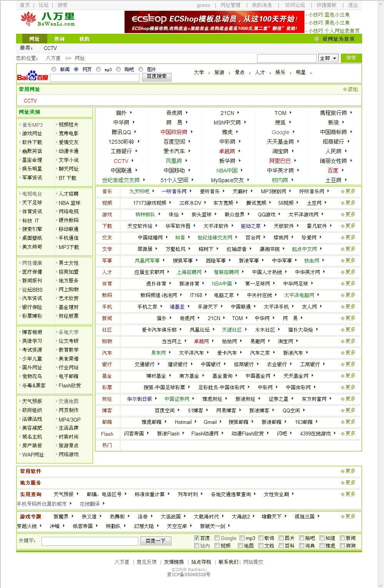This screenshot has width=384, height=588.
Task: Switch to the 我的 tab
Action: tap(84, 39)
